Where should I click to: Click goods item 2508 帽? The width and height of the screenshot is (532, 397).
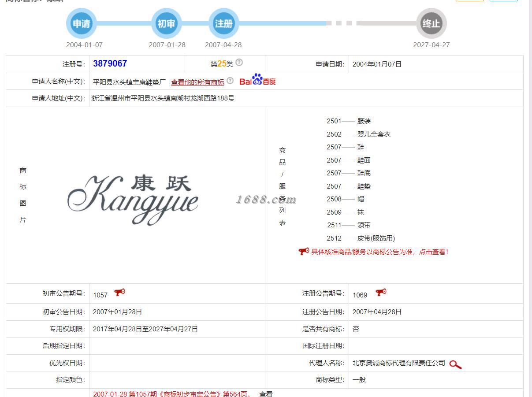[346, 199]
